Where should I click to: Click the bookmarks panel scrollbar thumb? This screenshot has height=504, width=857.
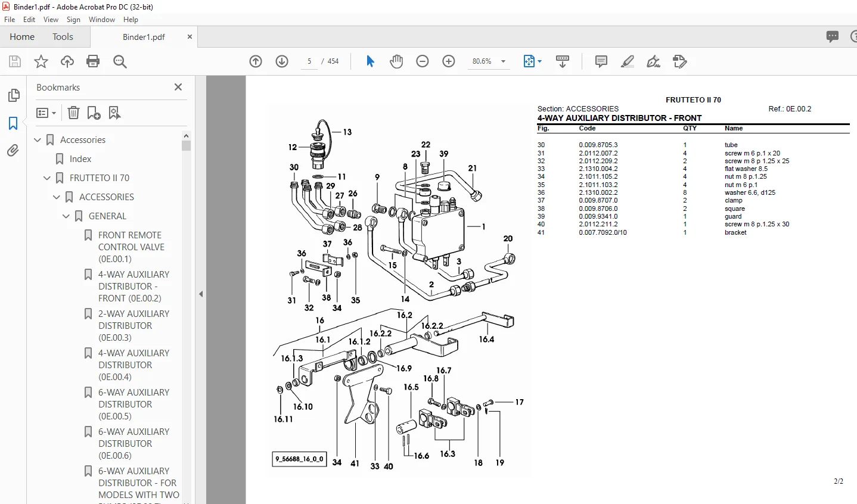point(187,146)
